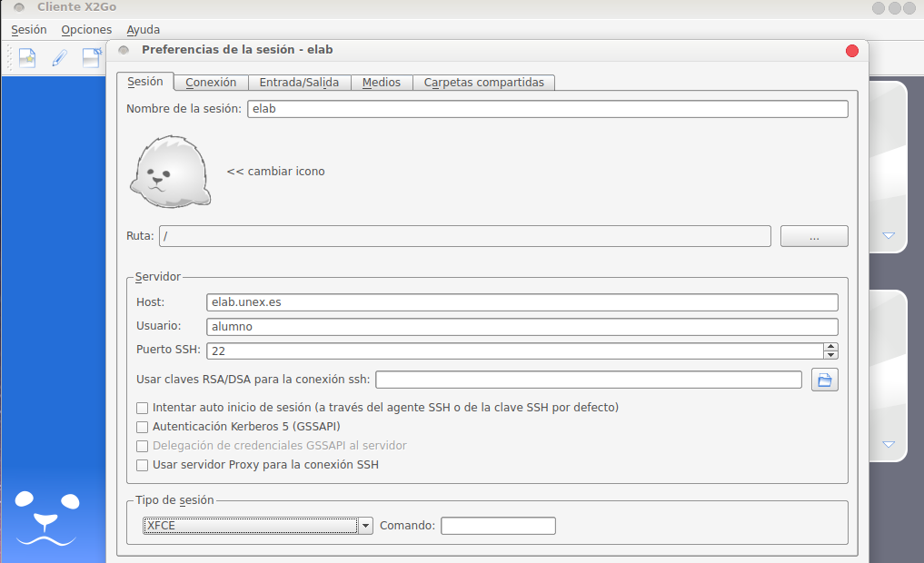
Task: Increase the Puerto SSH value with up arrow
Action: [x=830, y=347]
